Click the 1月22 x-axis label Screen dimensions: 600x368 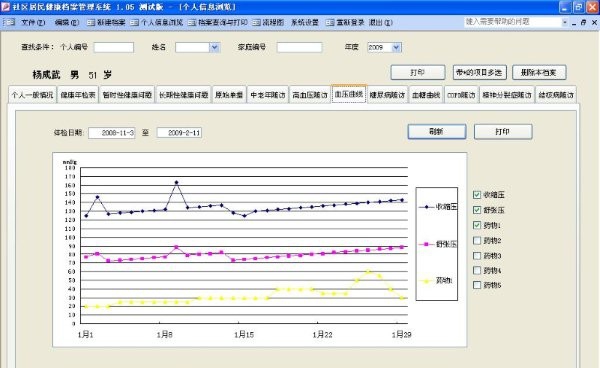point(323,335)
